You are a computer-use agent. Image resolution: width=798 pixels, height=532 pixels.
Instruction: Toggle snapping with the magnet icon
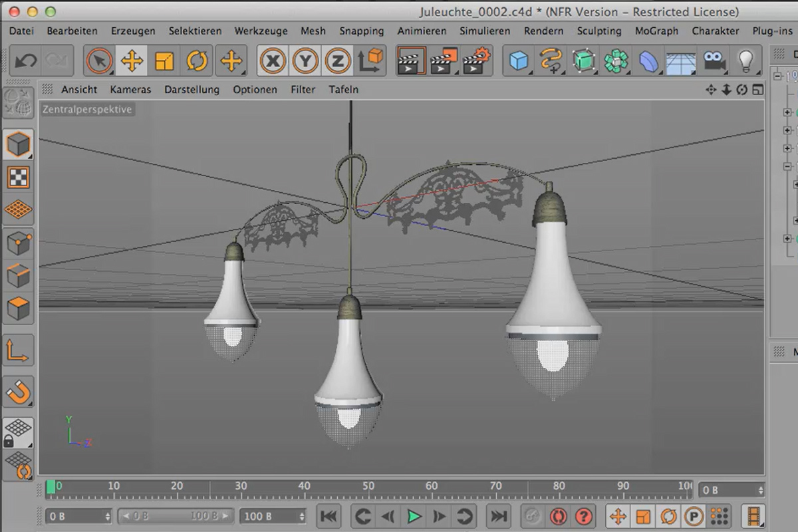point(18,392)
